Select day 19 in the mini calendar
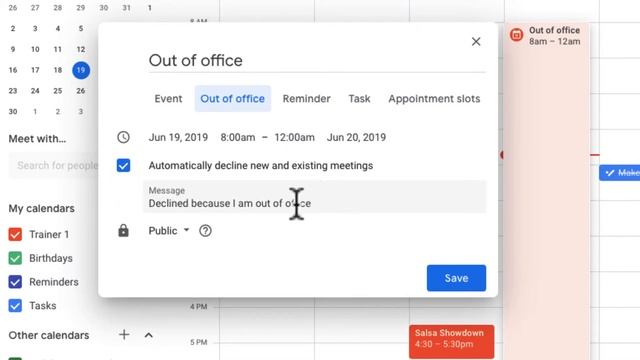Image resolution: width=640 pixels, height=360 pixels. [x=81, y=70]
